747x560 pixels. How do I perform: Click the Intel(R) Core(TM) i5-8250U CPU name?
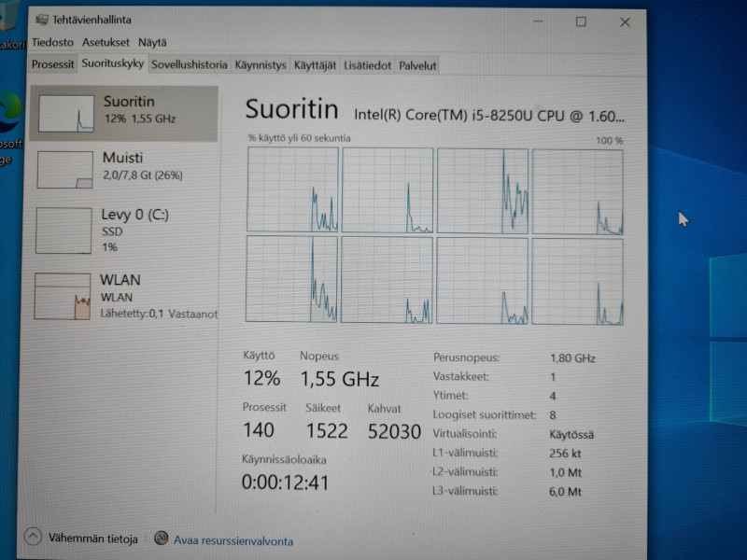coord(489,116)
